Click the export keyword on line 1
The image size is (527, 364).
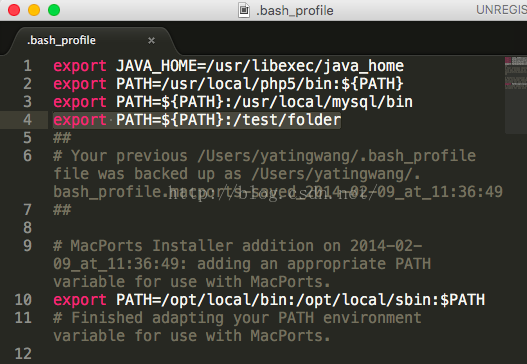pos(80,66)
